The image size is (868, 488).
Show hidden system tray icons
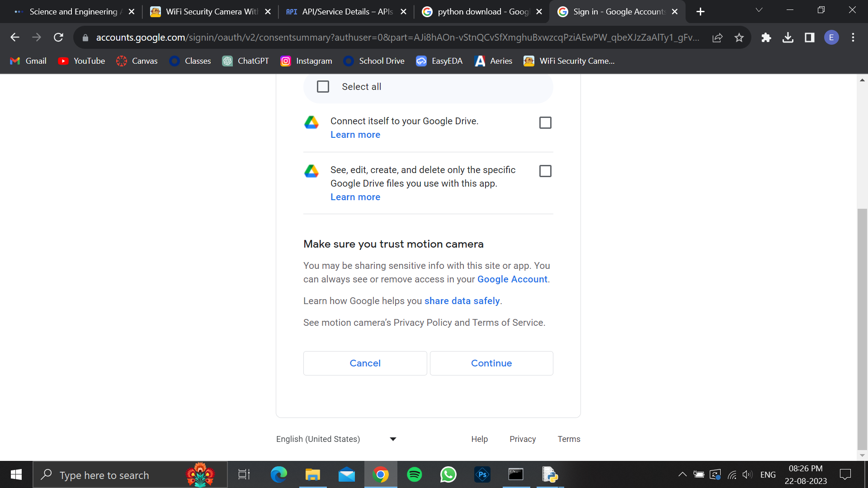(682, 474)
